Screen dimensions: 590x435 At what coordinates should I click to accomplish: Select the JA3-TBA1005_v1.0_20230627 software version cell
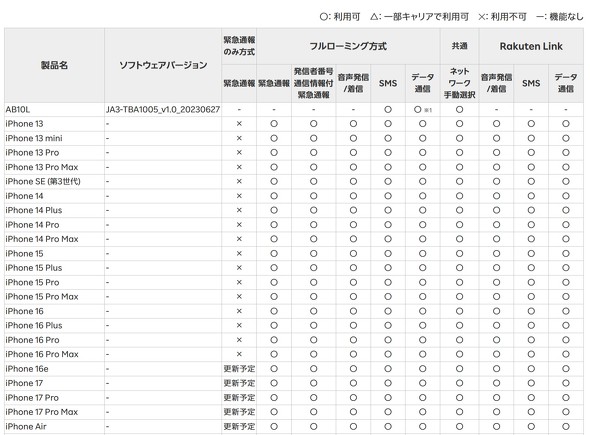163,110
